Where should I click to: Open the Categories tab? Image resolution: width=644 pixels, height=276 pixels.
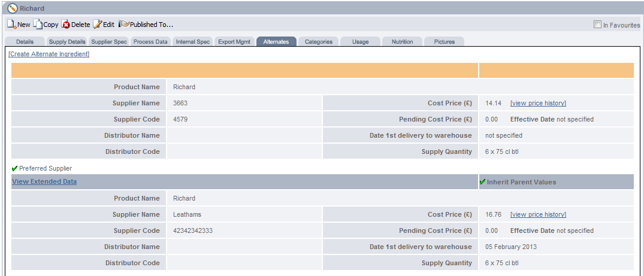point(318,42)
